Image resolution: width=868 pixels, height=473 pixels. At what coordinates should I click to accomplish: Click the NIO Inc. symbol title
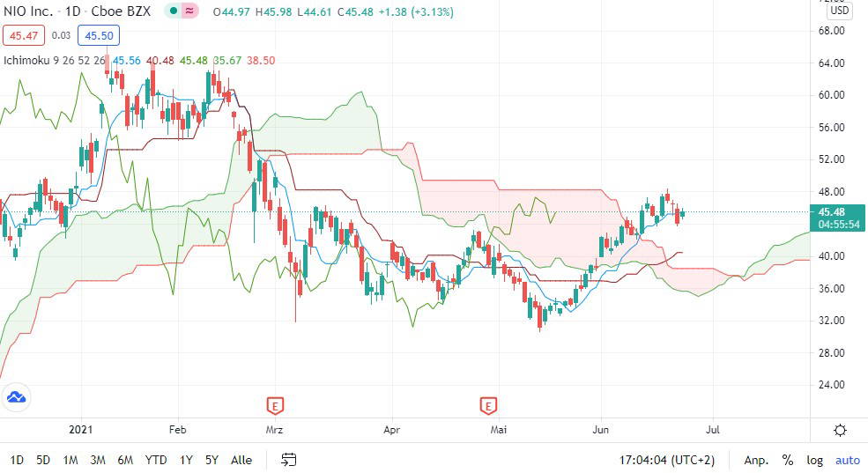pyautogui.click(x=28, y=11)
